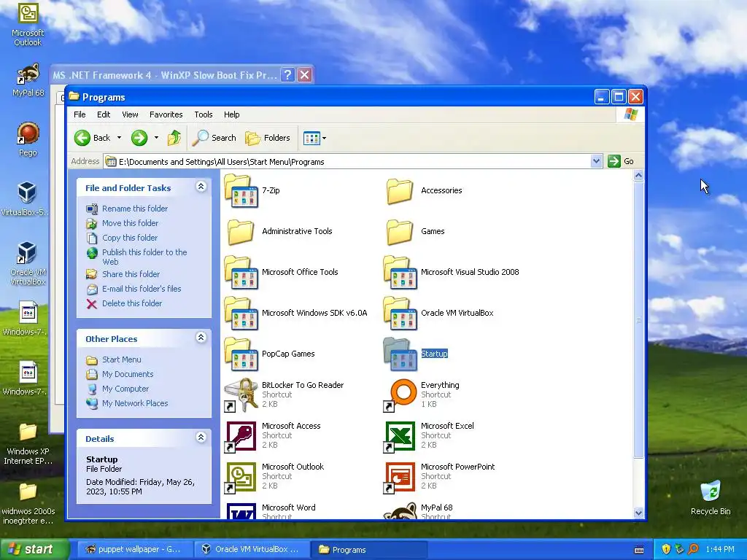Image resolution: width=747 pixels, height=560 pixels.
Task: Go to My Network Places
Action: pos(135,403)
